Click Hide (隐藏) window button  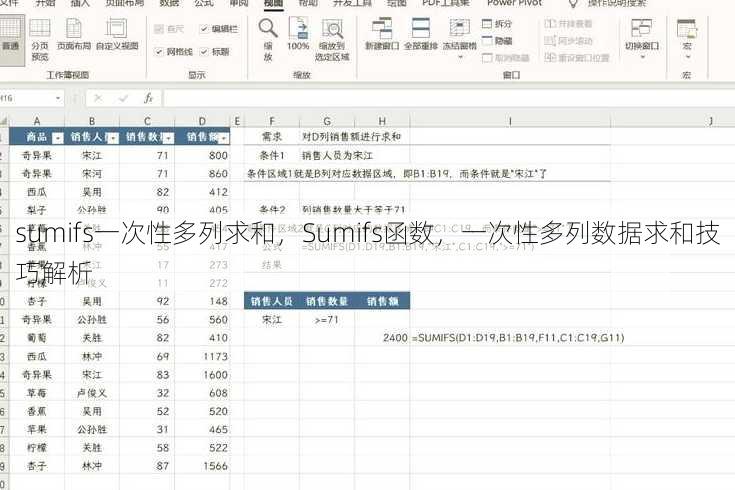point(497,41)
